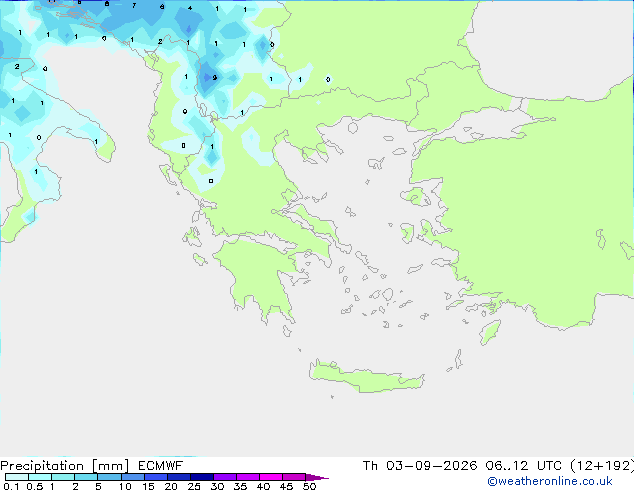Click the "ECMWF" model label
The width and height of the screenshot is (634, 490).
[160, 466]
